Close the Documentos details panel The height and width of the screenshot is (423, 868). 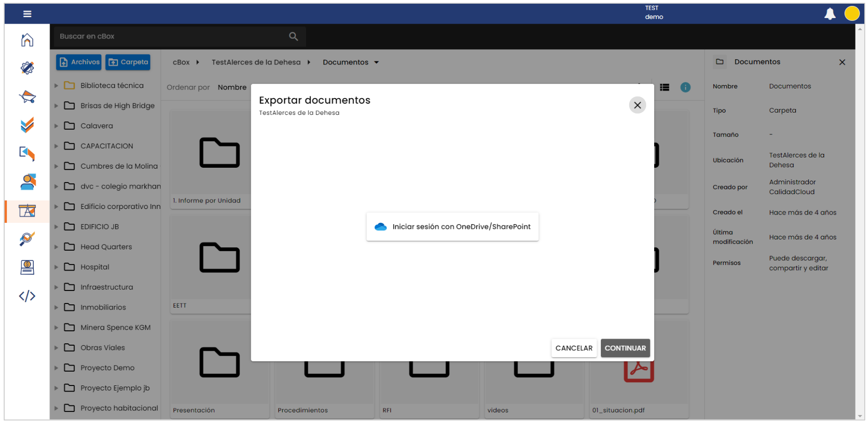(842, 62)
